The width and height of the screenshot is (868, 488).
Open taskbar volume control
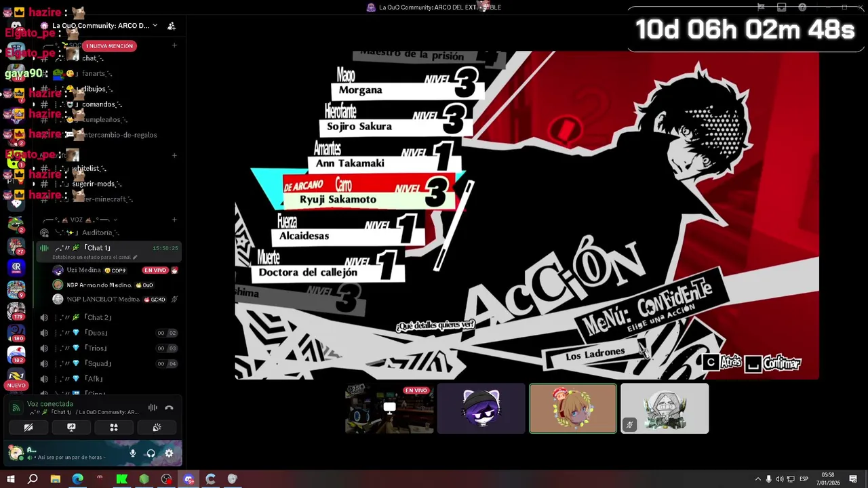click(779, 479)
